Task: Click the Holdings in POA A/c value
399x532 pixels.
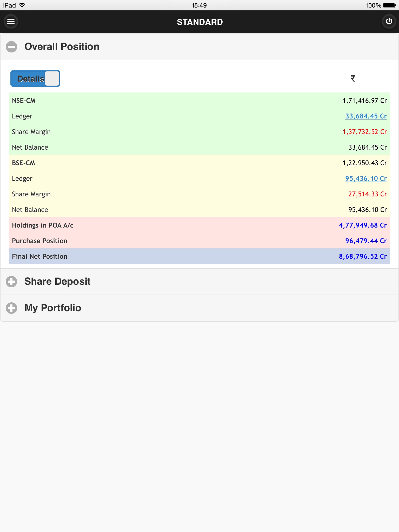Action: 363,225
